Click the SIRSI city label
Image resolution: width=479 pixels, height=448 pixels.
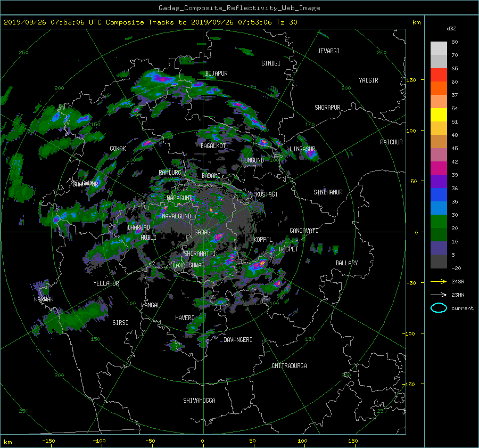(x=120, y=323)
